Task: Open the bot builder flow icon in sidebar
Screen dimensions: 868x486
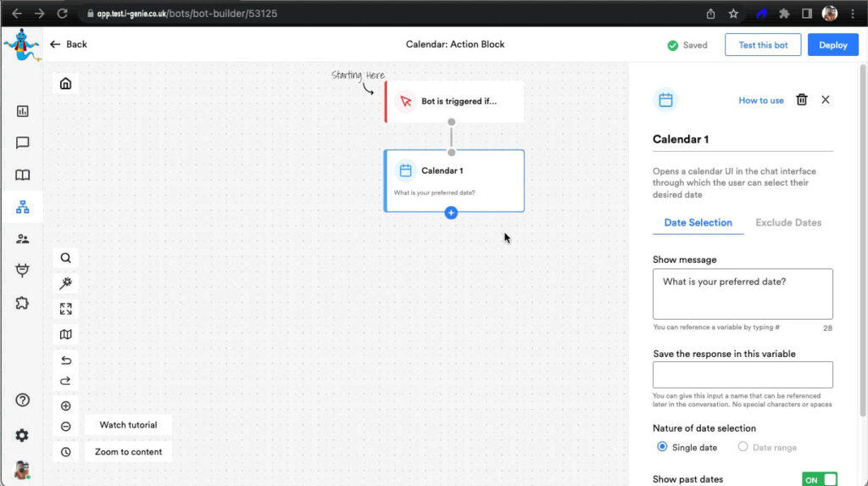Action: (23, 207)
